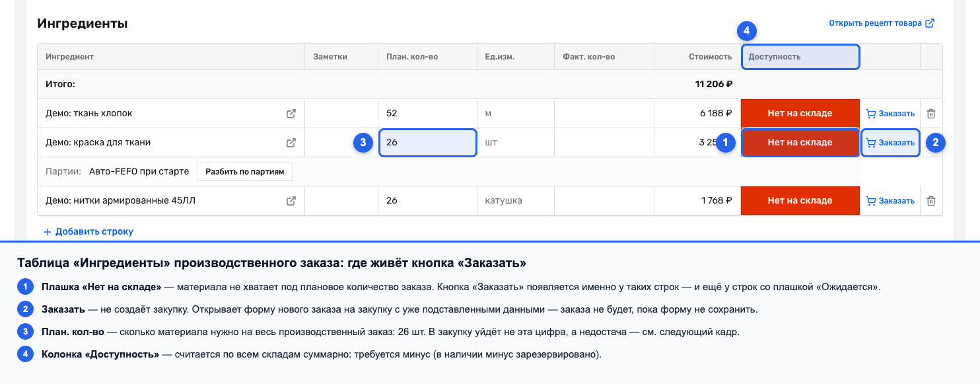The image size is (980, 384).
Task: Click the Авто-FEFO при старте text
Action: pos(139,172)
